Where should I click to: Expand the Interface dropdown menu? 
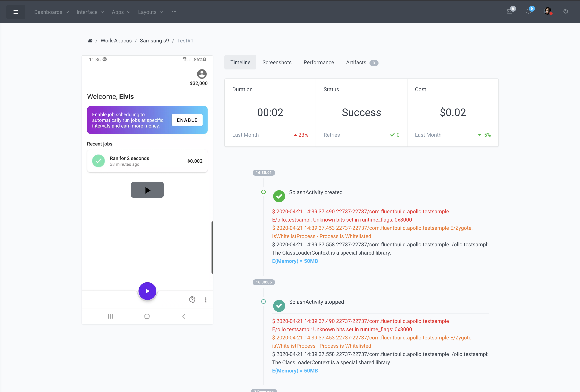(x=90, y=12)
